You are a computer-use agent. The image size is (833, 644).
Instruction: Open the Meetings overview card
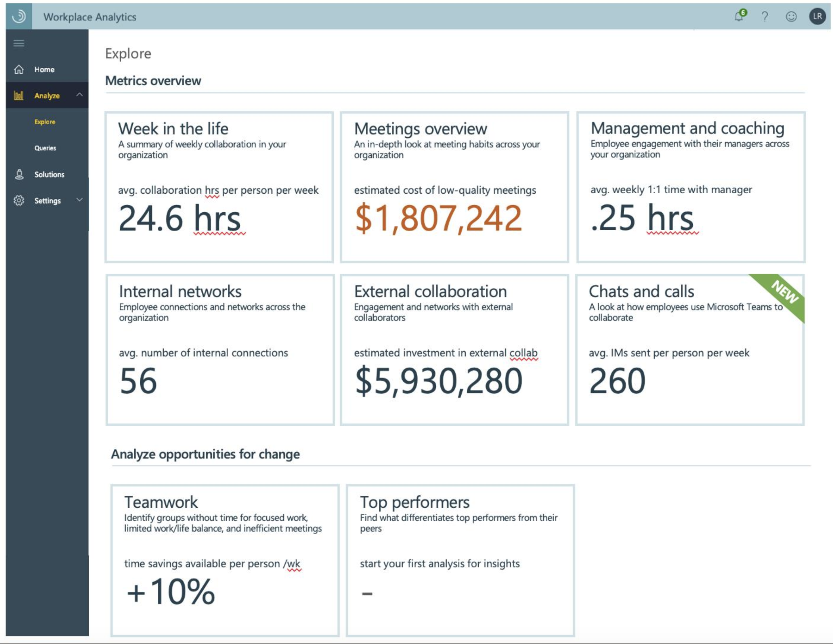[x=454, y=187]
